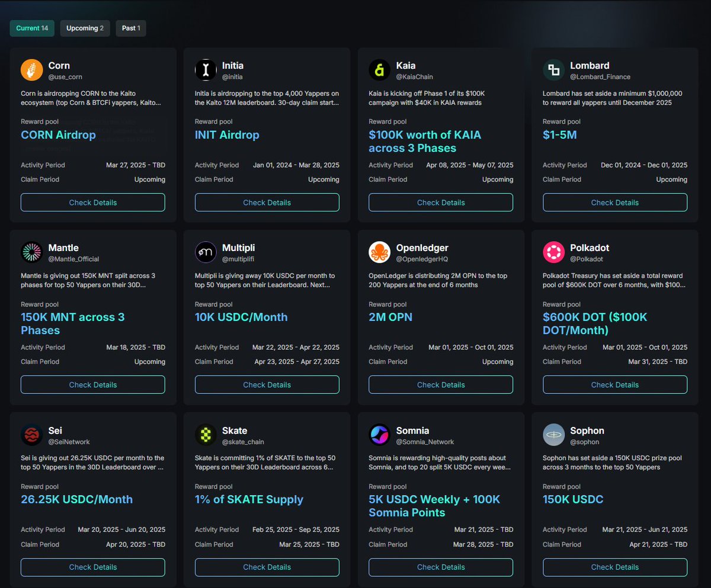The image size is (711, 588).
Task: Switch to the Past 1 tab
Action: (x=131, y=28)
